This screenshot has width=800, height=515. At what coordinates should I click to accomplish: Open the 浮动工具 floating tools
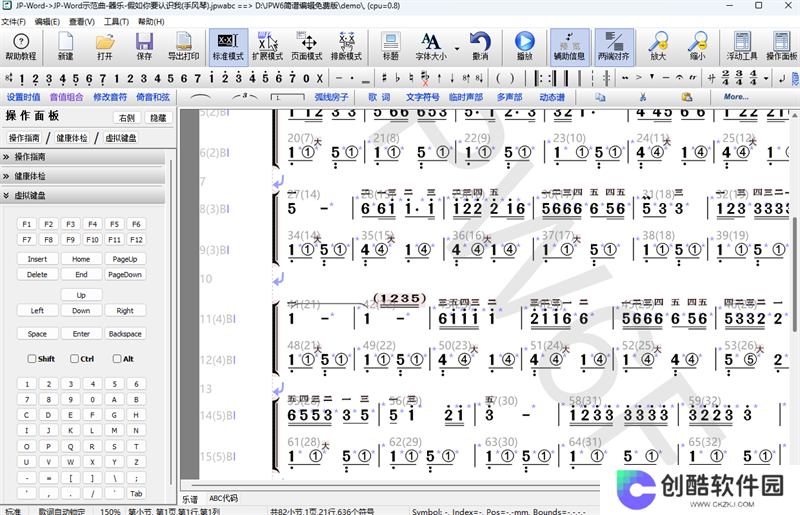point(742,46)
